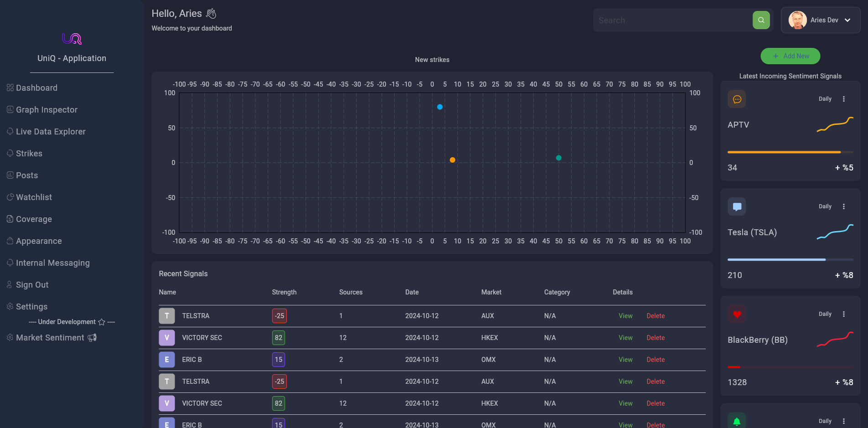Click the Recent Signals heading
868x428 pixels.
[183, 273]
